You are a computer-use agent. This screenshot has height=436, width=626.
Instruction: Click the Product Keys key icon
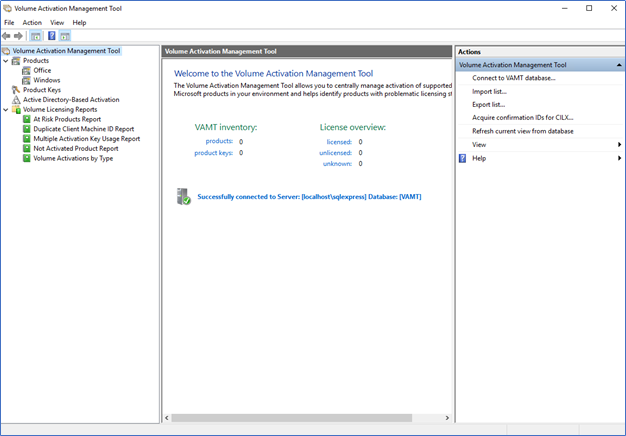pos(16,90)
